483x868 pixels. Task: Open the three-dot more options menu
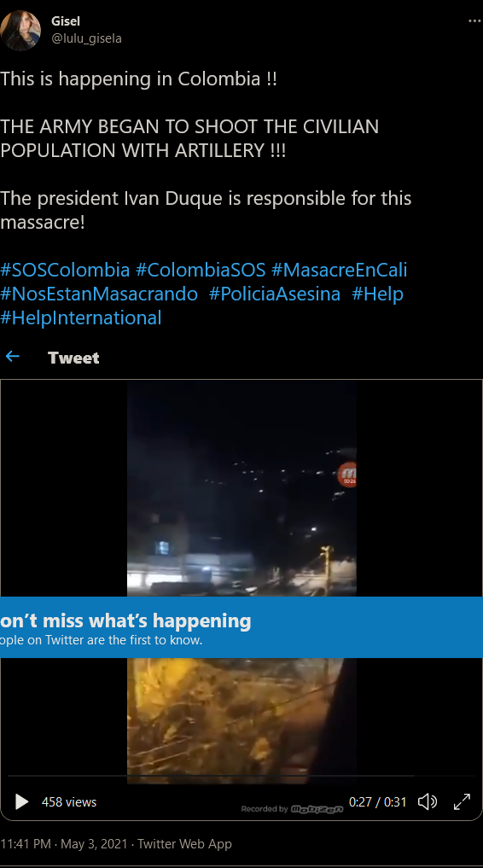pyautogui.click(x=474, y=21)
